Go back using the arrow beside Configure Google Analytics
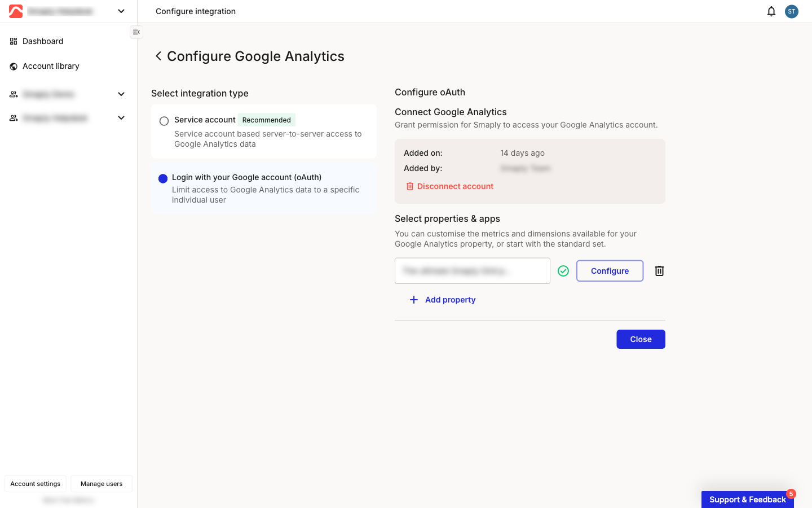 click(x=158, y=56)
